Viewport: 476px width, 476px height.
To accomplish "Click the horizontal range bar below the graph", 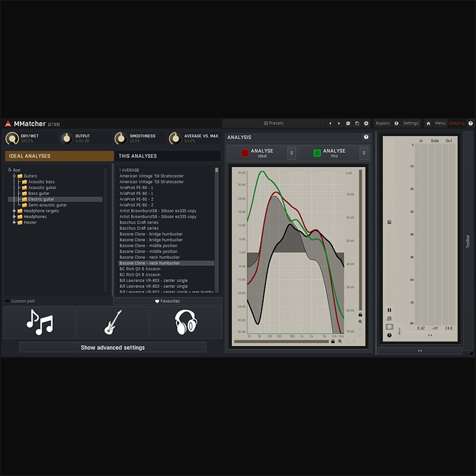I will pyautogui.click(x=281, y=342).
